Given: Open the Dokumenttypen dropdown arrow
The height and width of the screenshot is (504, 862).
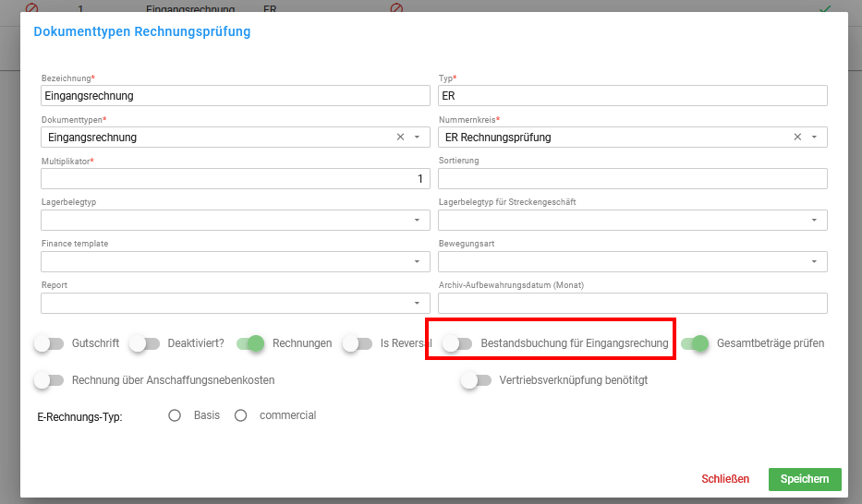Looking at the screenshot, I should pyautogui.click(x=417, y=138).
